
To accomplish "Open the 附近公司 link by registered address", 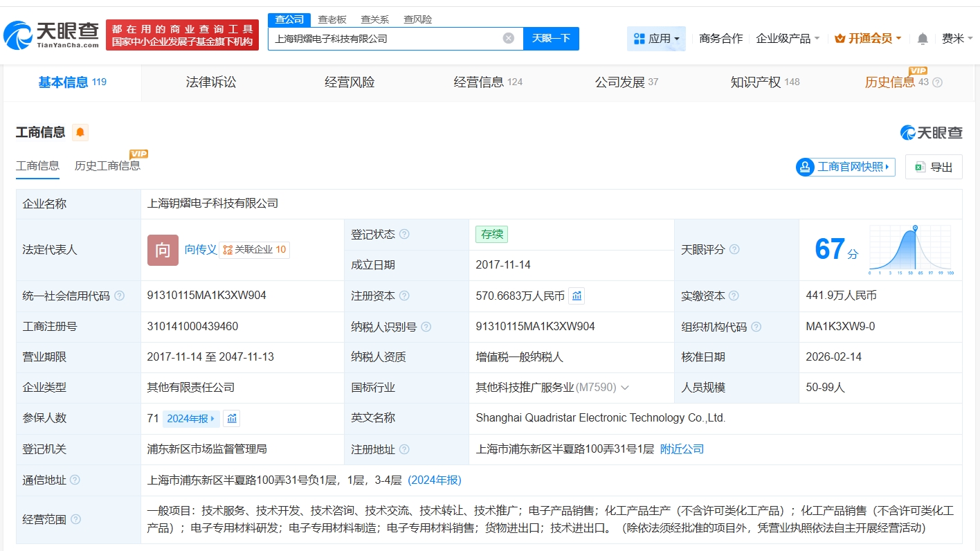I will [x=682, y=449].
